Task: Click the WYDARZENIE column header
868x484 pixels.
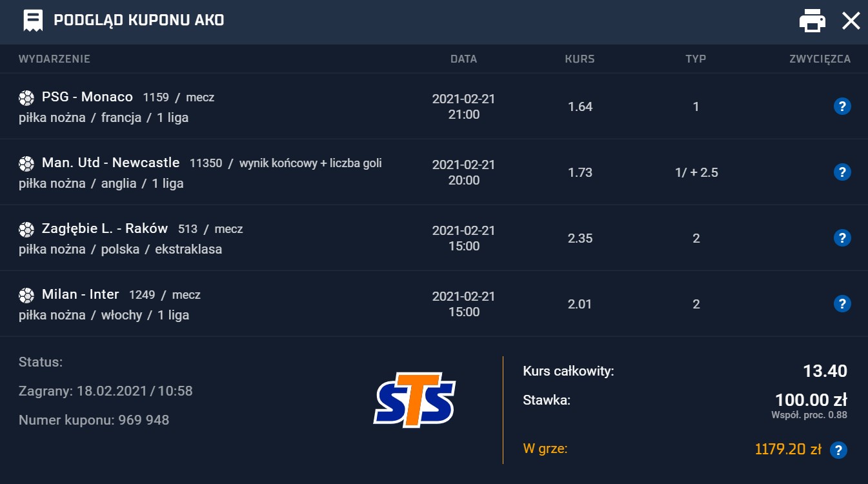Action: [x=54, y=59]
